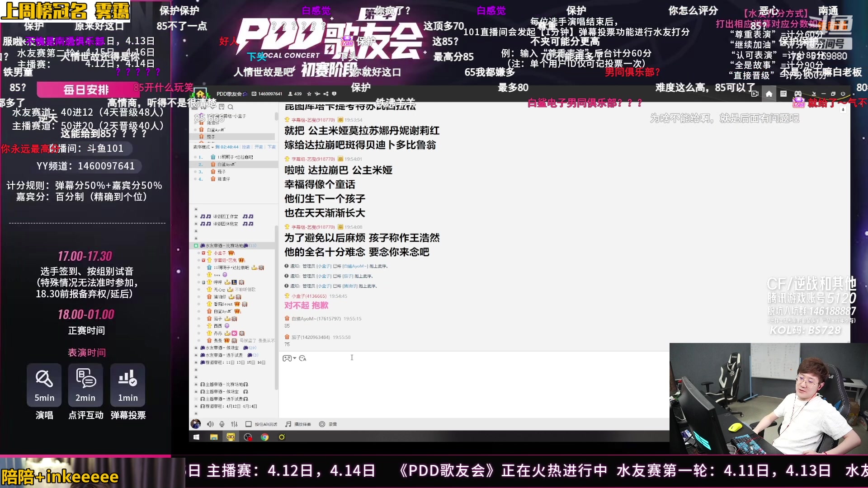Image resolution: width=868 pixels, height=488 pixels.
Task: Select user 呼呼 in channel list
Action: pos(218,282)
